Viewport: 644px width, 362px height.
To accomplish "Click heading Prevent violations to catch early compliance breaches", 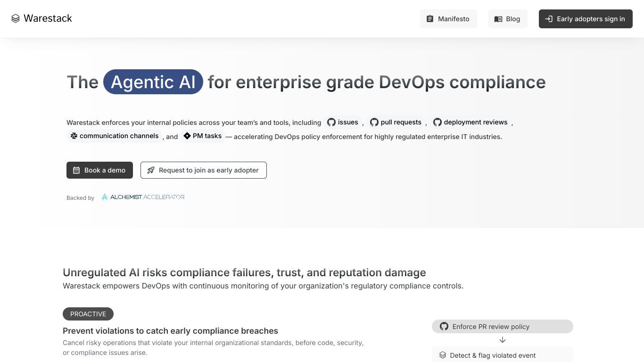I will [x=170, y=331].
